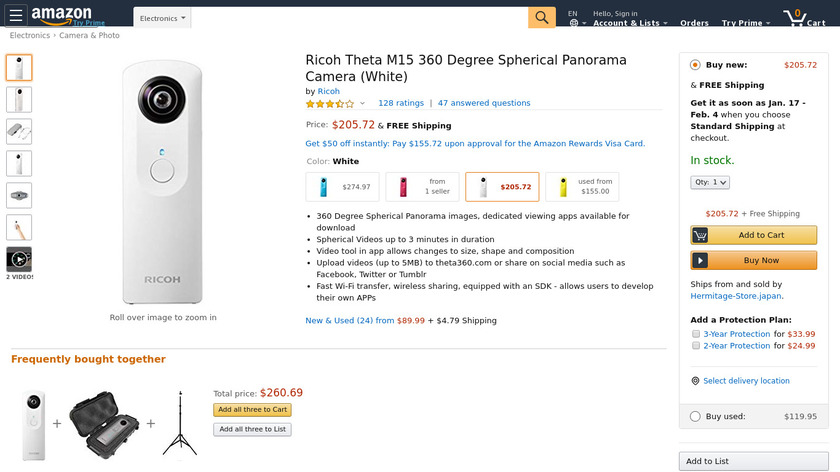This screenshot has height=472, width=840.
Task: Open the Orders menu item
Action: tap(694, 23)
